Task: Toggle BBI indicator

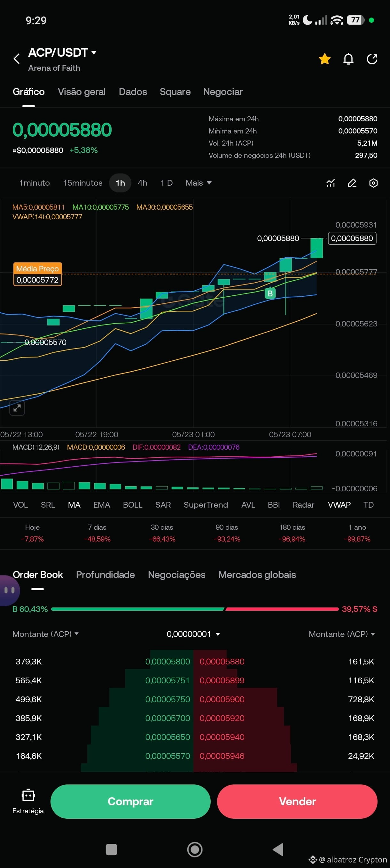Action: (x=274, y=505)
